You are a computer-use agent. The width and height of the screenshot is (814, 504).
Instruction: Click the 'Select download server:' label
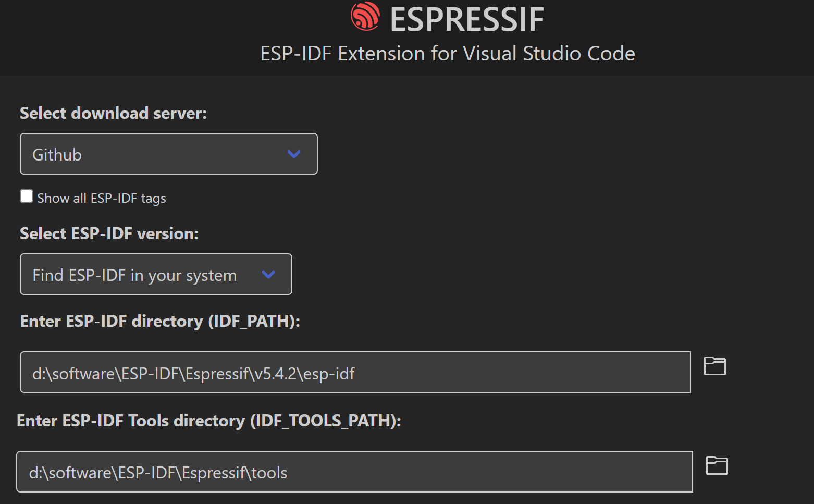113,113
